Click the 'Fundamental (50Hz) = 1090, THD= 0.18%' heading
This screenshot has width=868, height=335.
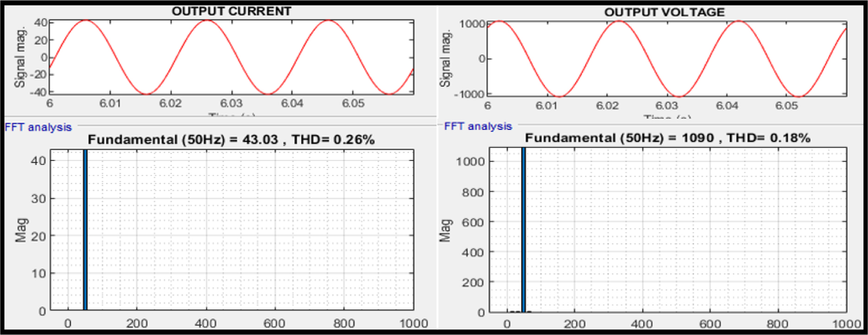[x=667, y=138]
